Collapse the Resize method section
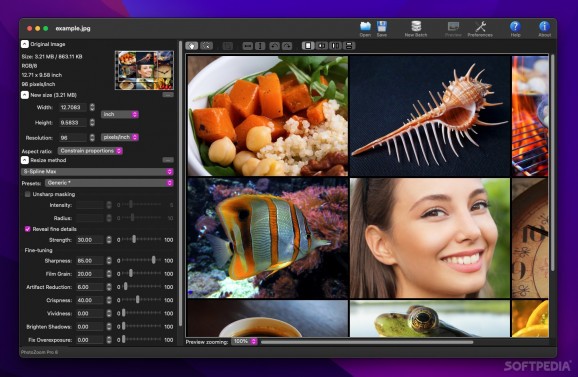The height and width of the screenshot is (377, 578). point(25,160)
